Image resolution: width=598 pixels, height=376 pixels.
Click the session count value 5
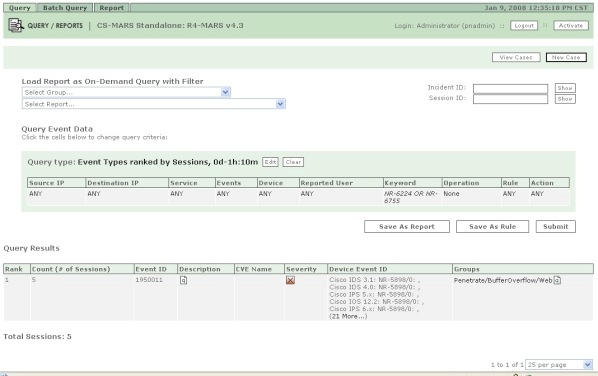tap(34, 280)
